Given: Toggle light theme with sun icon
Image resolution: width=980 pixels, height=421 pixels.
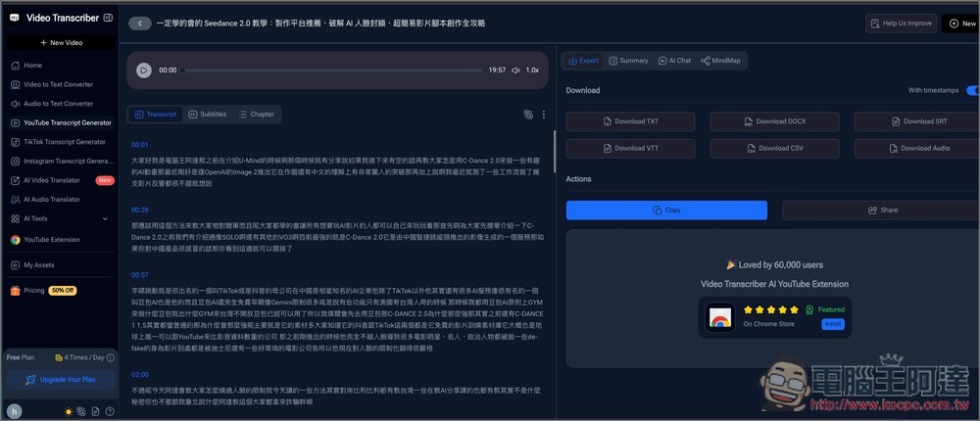Looking at the screenshot, I should [69, 411].
